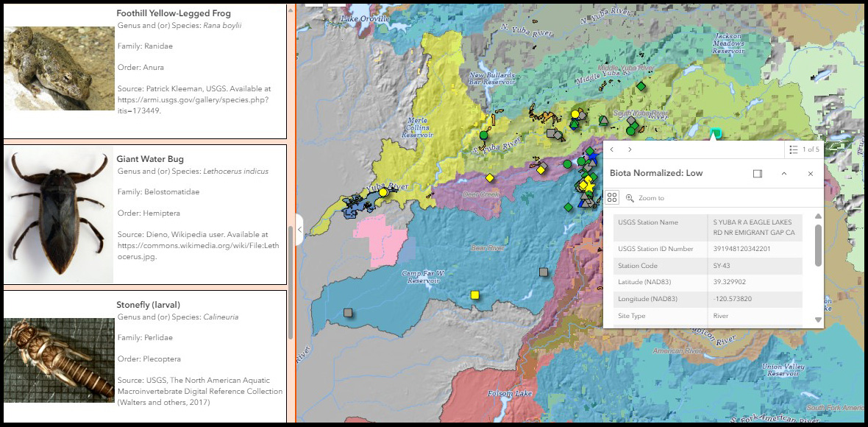Click the Zoom to action

[645, 198]
